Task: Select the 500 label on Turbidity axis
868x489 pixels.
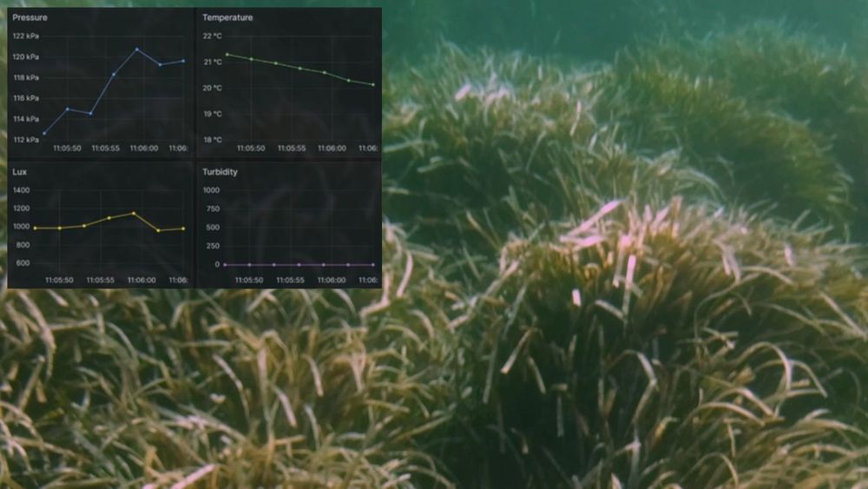Action: click(x=213, y=228)
